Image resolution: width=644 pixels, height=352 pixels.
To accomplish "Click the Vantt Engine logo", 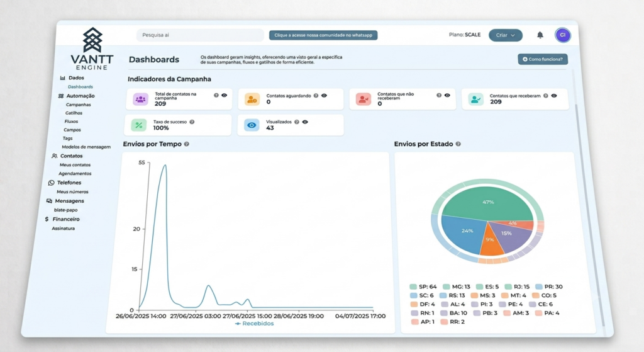I will (x=92, y=48).
